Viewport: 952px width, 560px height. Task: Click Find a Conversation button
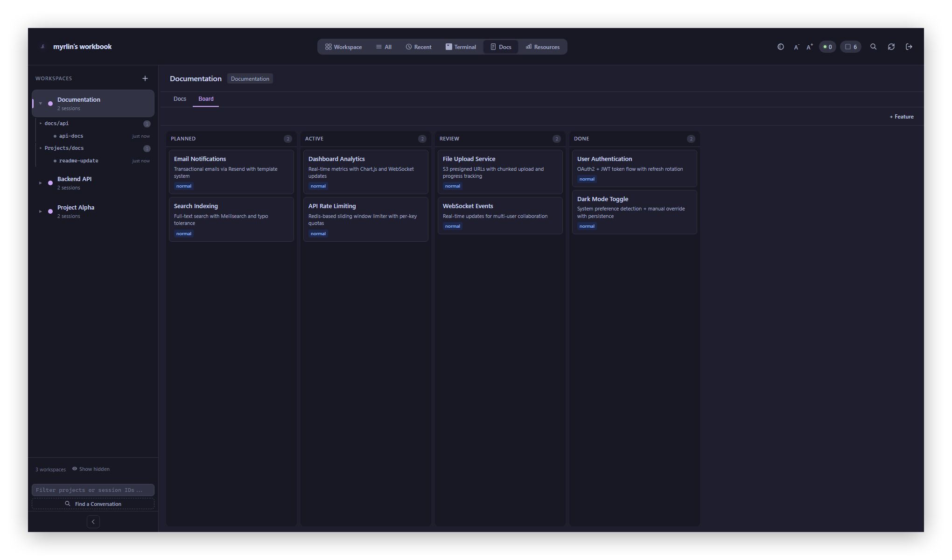93,504
